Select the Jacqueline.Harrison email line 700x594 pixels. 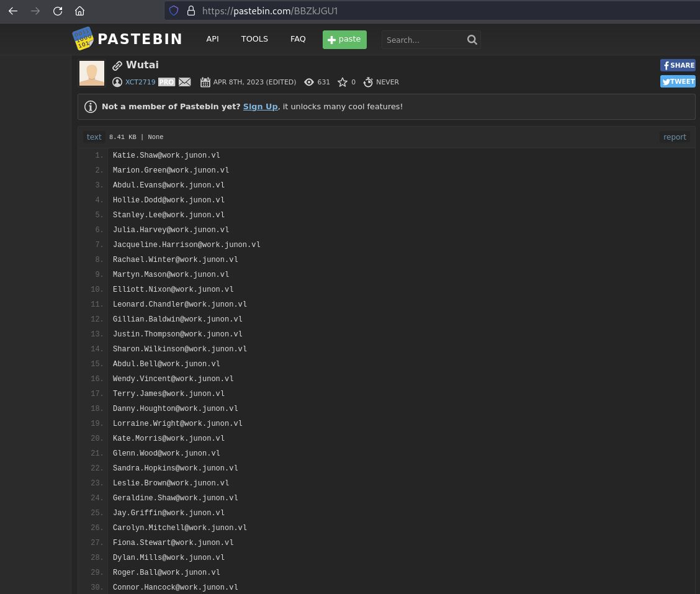click(x=187, y=245)
